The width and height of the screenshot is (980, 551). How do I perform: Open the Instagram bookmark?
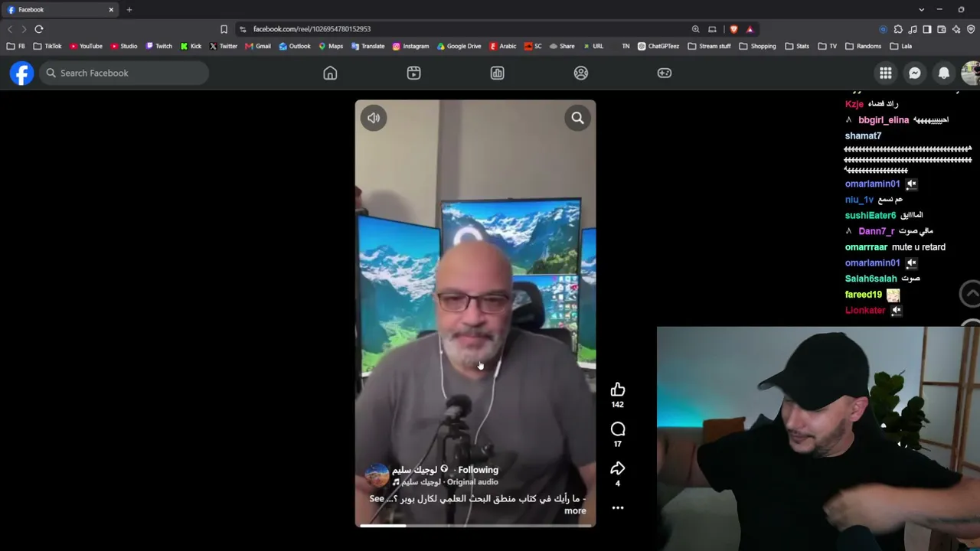click(x=410, y=46)
